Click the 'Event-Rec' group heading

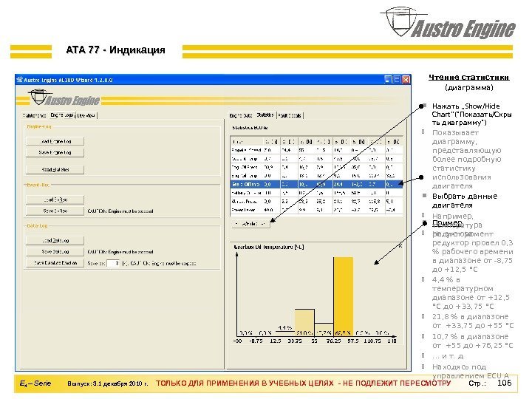[x=38, y=185]
